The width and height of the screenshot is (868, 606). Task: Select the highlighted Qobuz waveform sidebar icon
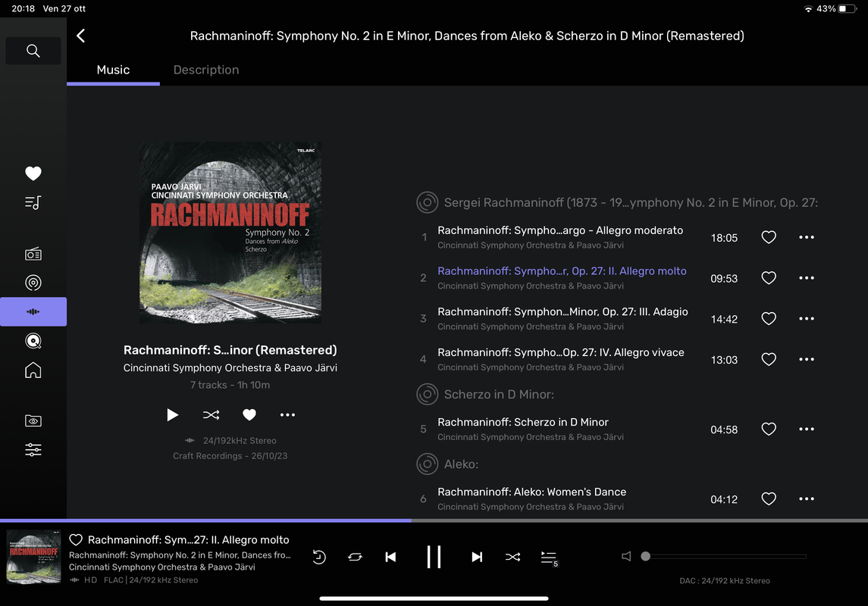click(x=33, y=312)
